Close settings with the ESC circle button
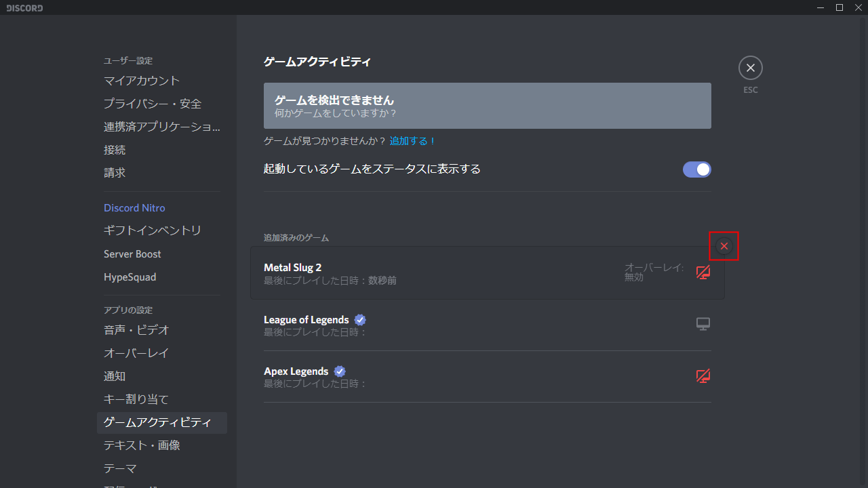 [x=751, y=68]
